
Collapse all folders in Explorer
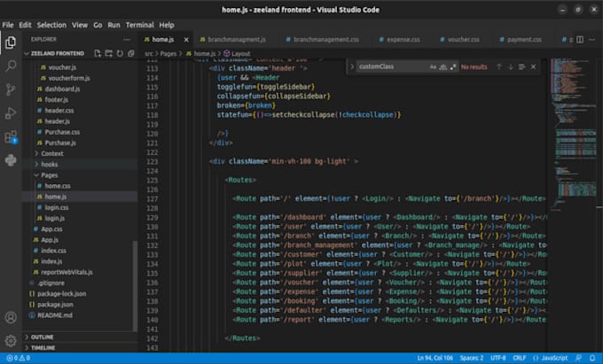tap(131, 53)
